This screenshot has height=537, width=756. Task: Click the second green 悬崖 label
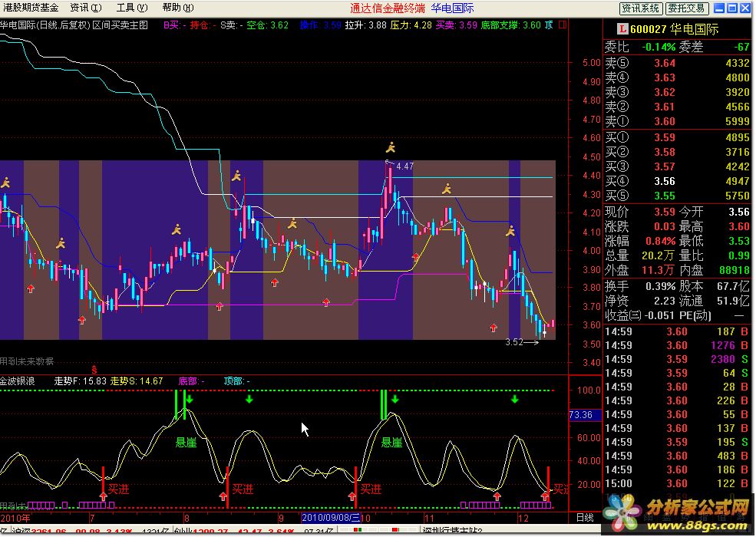coord(391,442)
